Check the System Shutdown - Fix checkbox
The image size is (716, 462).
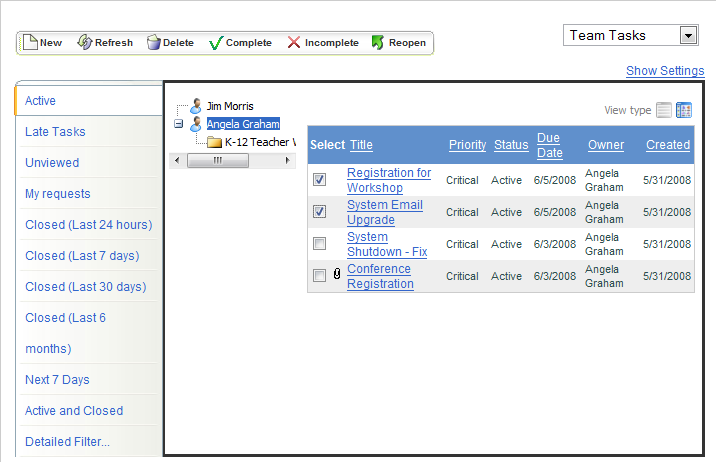coord(319,244)
